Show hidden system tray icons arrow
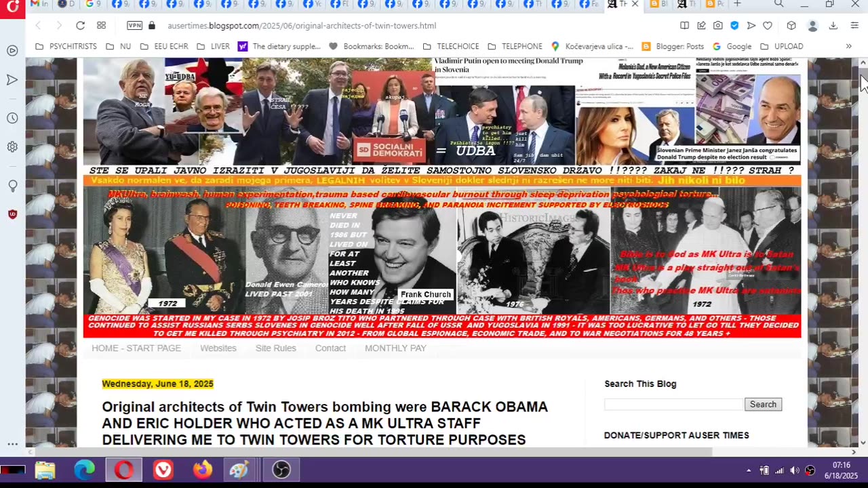 tap(749, 470)
